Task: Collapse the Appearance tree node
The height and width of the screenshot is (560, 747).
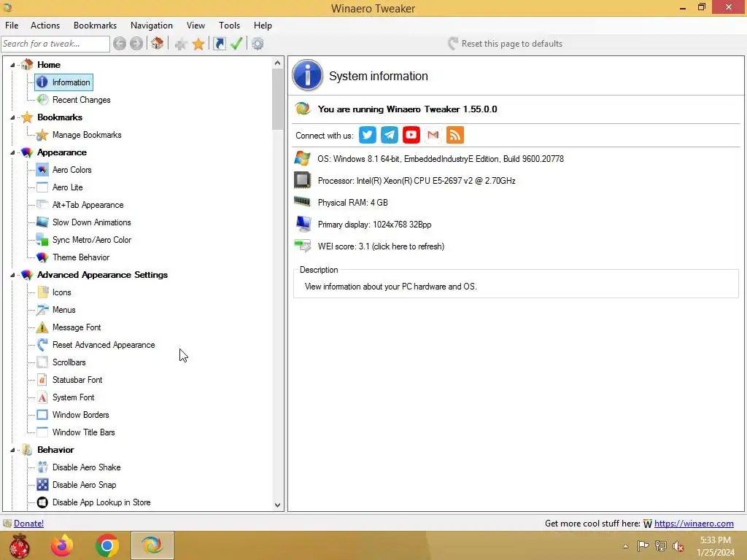Action: (13, 152)
